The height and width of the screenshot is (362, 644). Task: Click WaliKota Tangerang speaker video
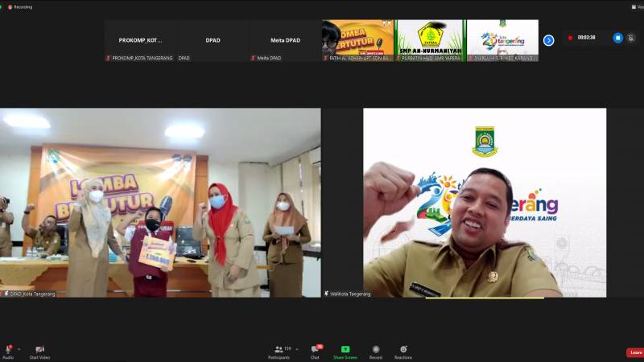[484, 203]
